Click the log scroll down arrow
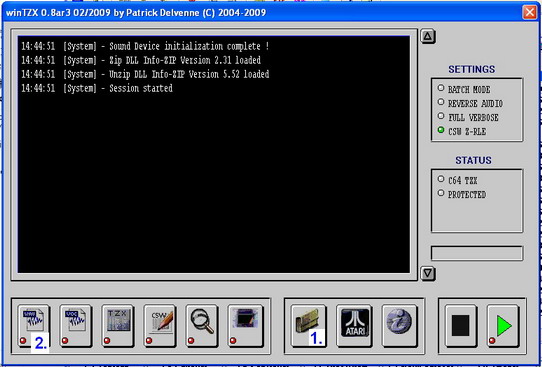 pyautogui.click(x=428, y=274)
